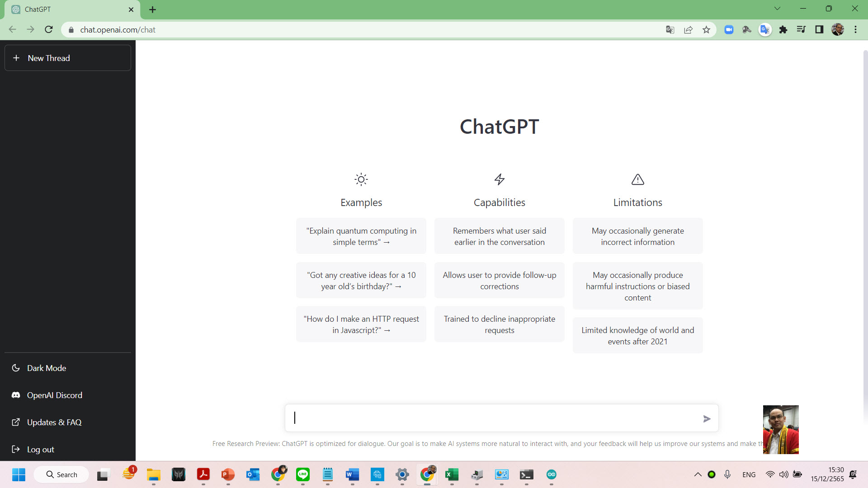Expand the tab search dropdown chevron

coord(777,8)
